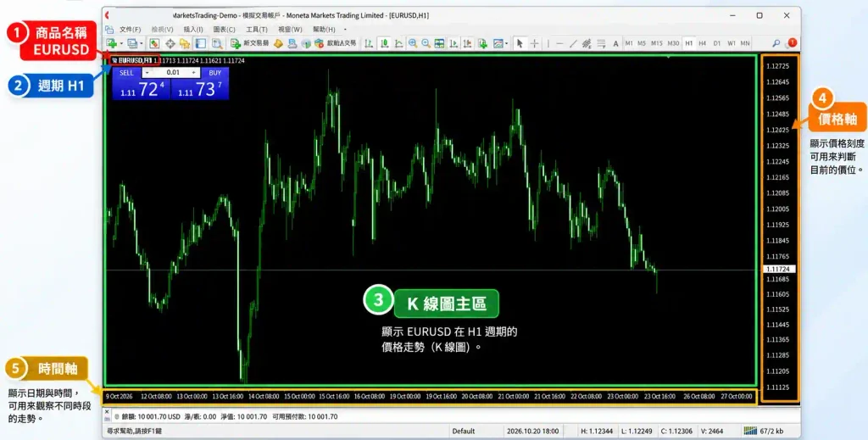868x440 pixels.
Task: Select the vertical line tool
Action: [x=548, y=43]
